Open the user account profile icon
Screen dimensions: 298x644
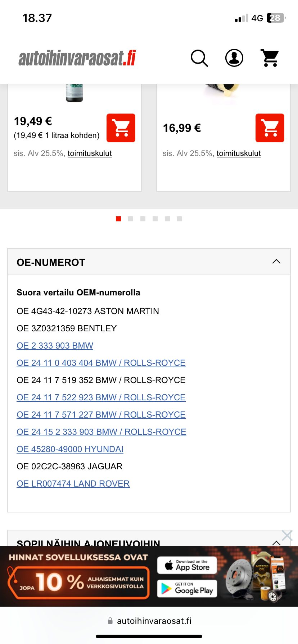[x=234, y=58]
